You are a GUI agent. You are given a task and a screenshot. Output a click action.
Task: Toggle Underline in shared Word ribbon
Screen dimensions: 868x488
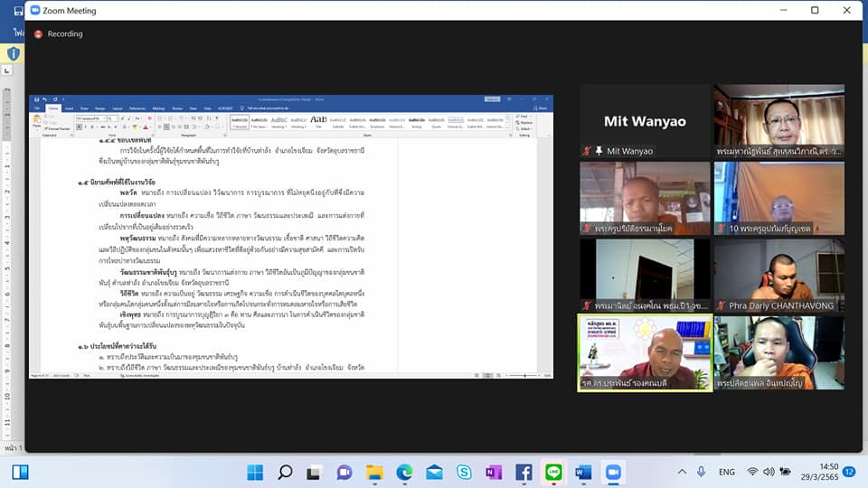tap(92, 127)
